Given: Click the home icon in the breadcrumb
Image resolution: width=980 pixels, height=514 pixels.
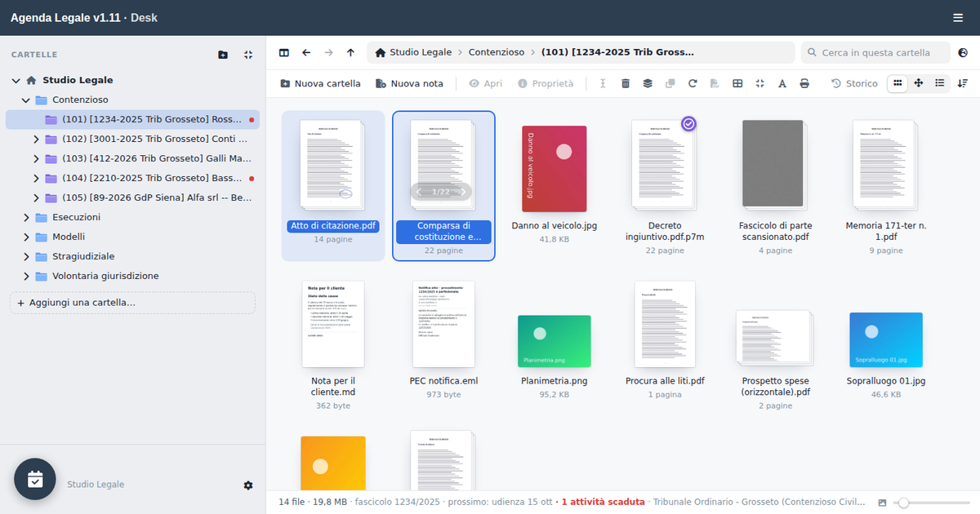Looking at the screenshot, I should point(381,52).
